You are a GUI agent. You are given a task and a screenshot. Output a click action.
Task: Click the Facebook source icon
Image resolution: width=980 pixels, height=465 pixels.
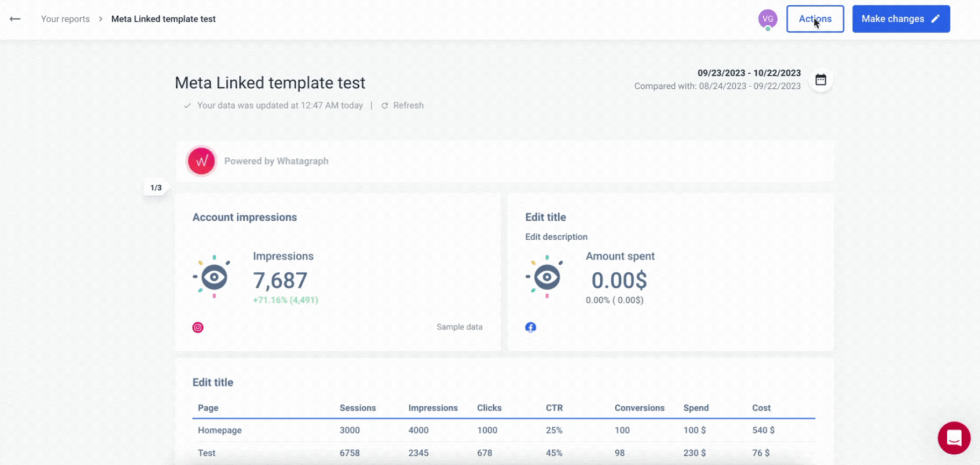point(530,327)
